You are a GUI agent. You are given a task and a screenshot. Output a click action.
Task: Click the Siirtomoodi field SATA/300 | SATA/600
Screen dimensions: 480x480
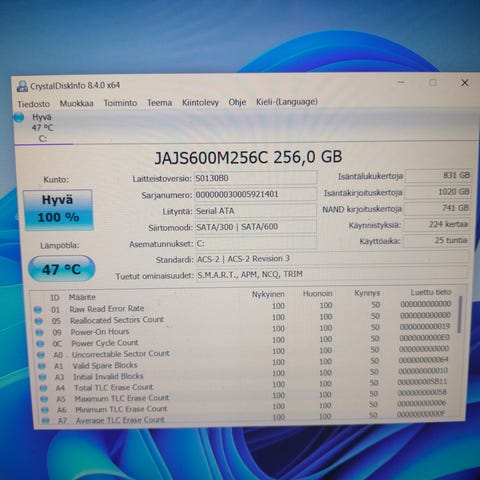click(x=256, y=227)
